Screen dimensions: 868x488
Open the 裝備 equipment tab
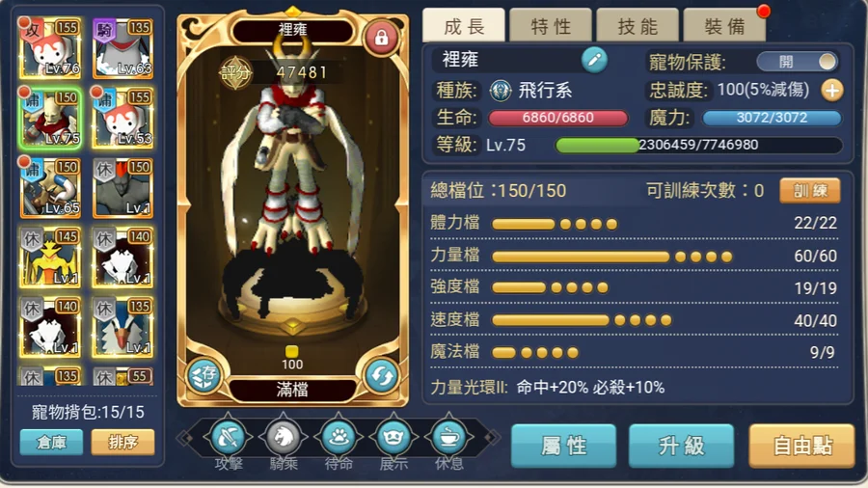pos(724,25)
